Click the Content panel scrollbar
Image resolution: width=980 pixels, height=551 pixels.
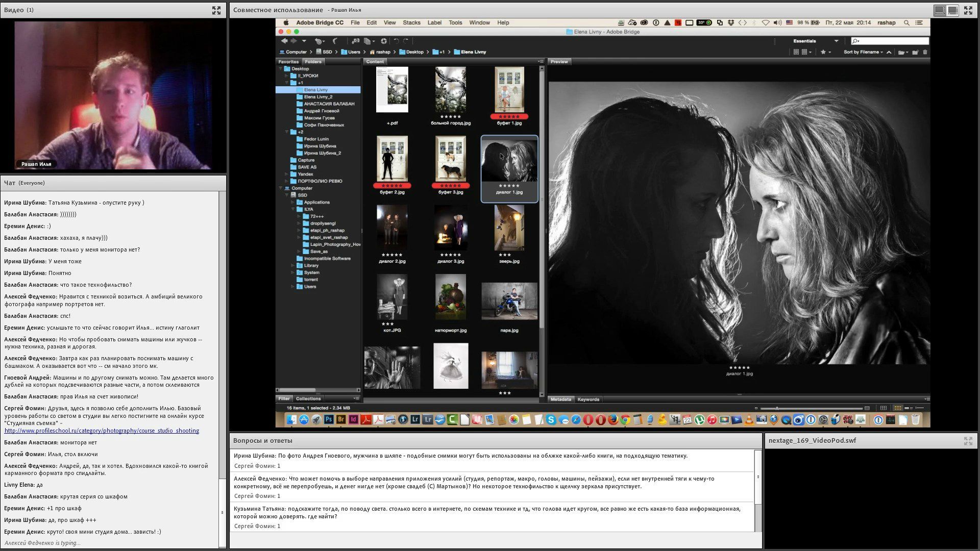click(x=542, y=199)
